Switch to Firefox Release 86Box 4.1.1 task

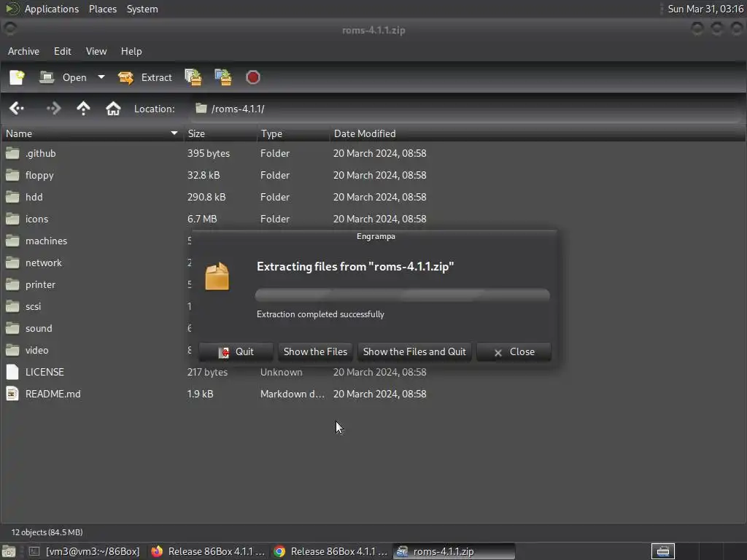tap(208, 551)
